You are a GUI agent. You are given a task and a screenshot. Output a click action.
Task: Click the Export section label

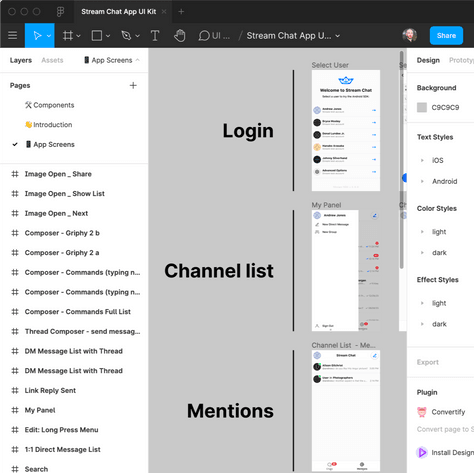pyautogui.click(x=428, y=362)
